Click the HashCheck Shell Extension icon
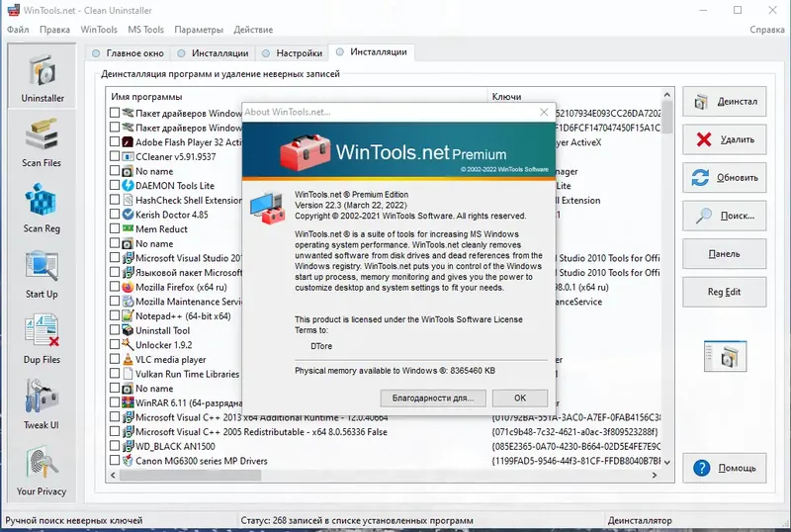Viewport: 791px width, 532px height. pyautogui.click(x=128, y=200)
